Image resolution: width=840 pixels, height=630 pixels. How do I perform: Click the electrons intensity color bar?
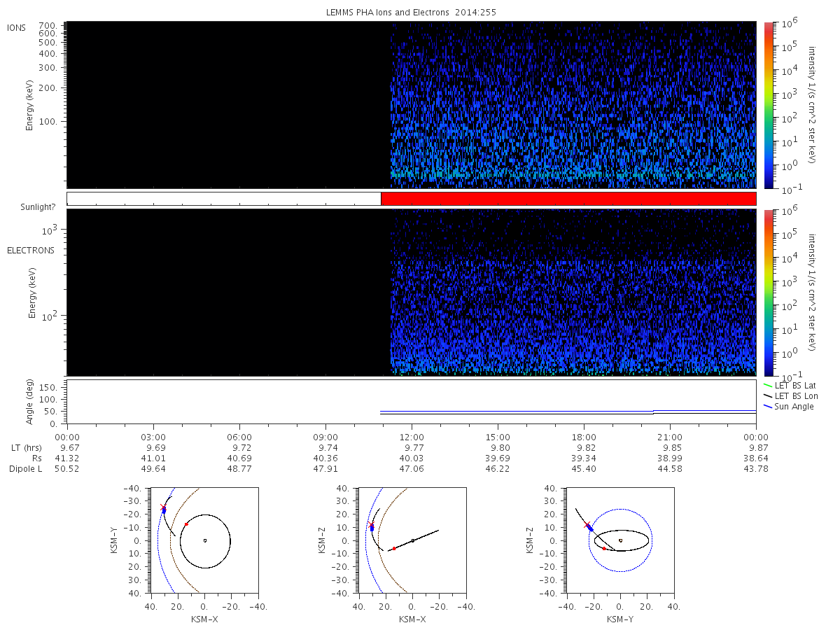click(768, 293)
